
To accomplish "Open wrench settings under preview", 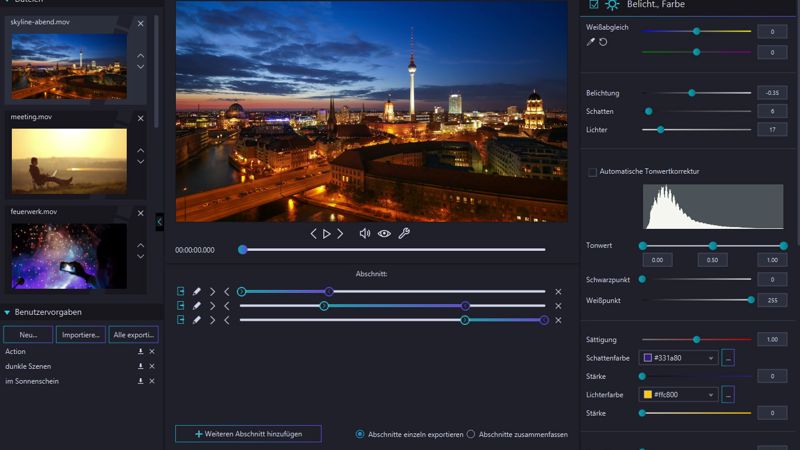I will click(x=404, y=234).
